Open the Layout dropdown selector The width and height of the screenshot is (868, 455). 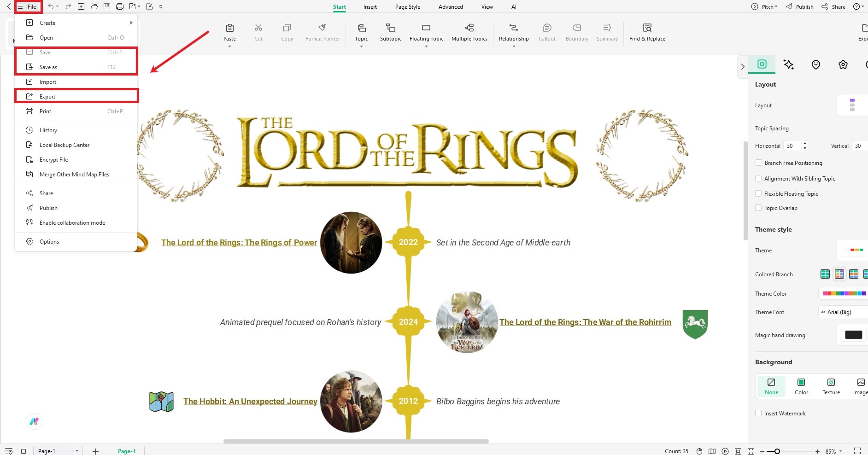click(852, 105)
